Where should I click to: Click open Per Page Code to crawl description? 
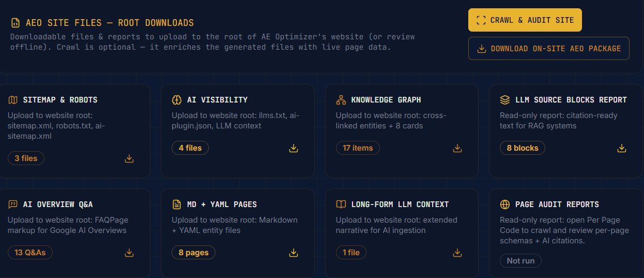coord(564,230)
